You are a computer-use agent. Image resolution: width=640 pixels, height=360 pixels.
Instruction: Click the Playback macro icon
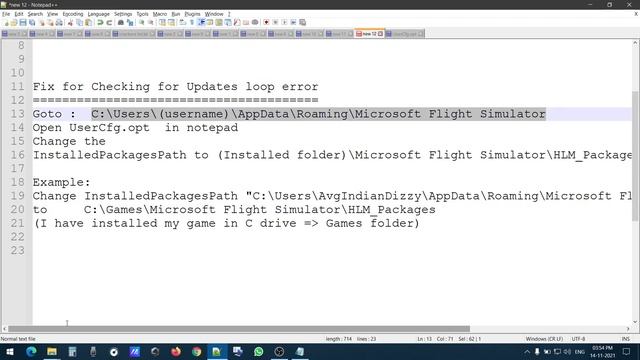tap(284, 22)
